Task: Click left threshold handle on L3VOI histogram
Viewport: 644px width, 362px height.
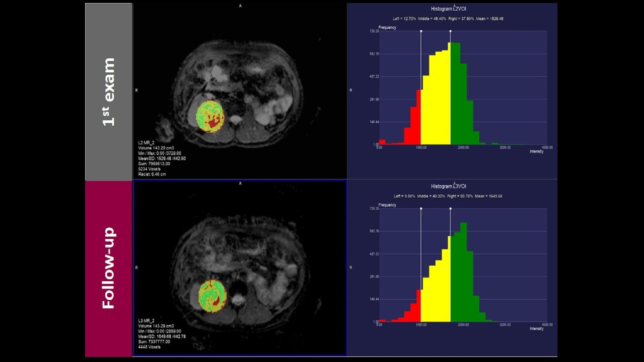Action: (x=421, y=208)
